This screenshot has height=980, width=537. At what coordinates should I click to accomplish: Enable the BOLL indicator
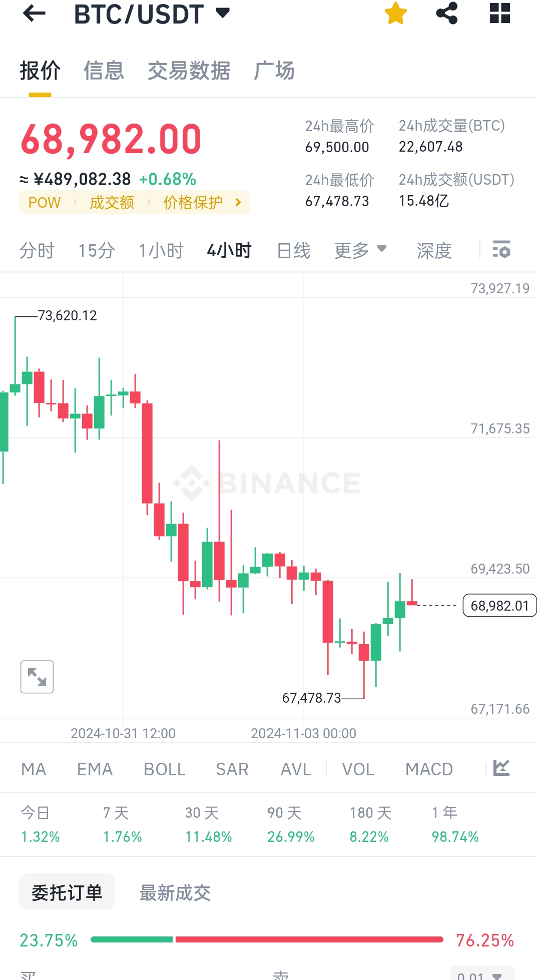[164, 769]
